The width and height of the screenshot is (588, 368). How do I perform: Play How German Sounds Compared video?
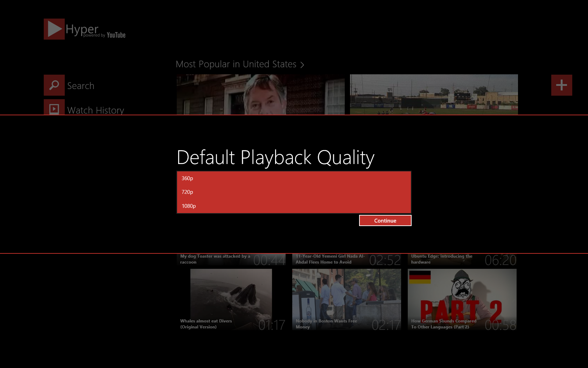point(462,299)
